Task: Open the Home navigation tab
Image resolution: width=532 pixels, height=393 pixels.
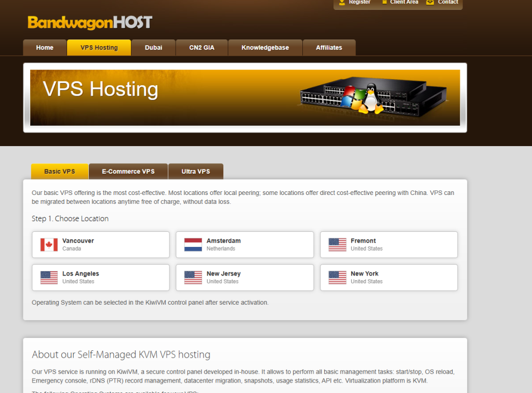Action: click(x=45, y=47)
